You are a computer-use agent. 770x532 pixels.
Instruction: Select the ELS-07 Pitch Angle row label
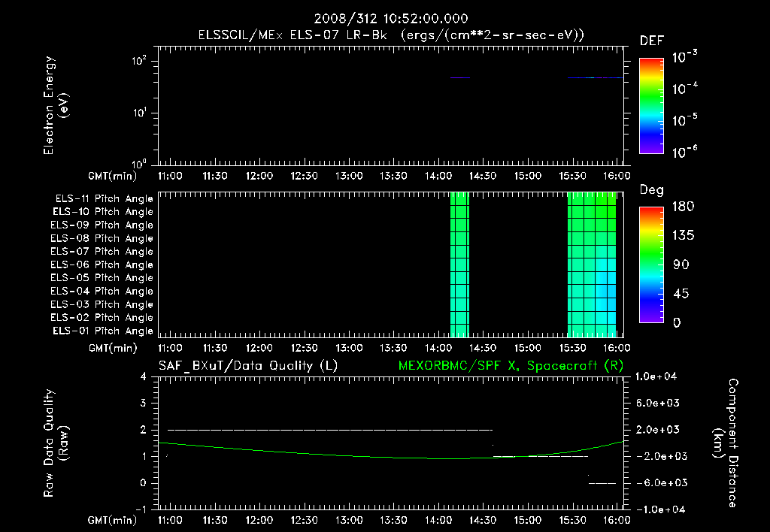click(102, 252)
